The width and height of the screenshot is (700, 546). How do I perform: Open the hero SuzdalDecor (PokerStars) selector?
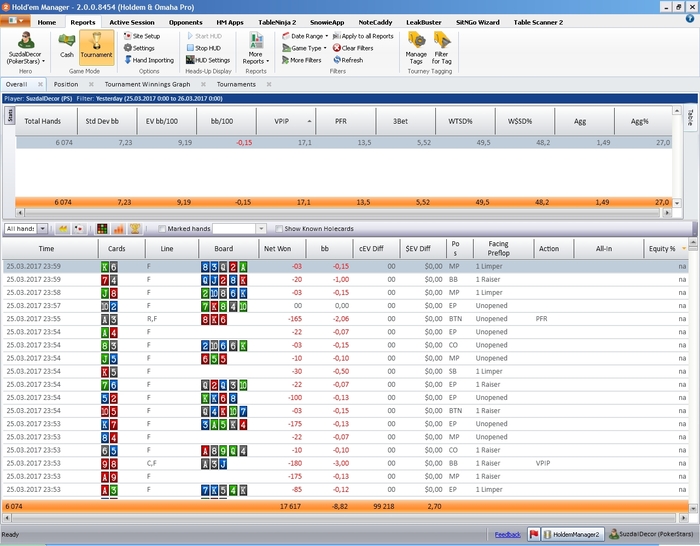[x=25, y=48]
